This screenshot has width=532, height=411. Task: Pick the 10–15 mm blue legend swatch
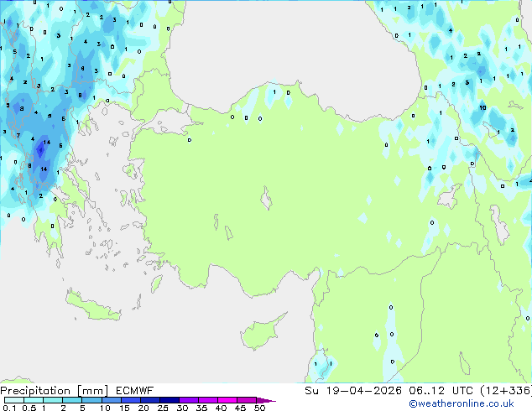(111, 400)
